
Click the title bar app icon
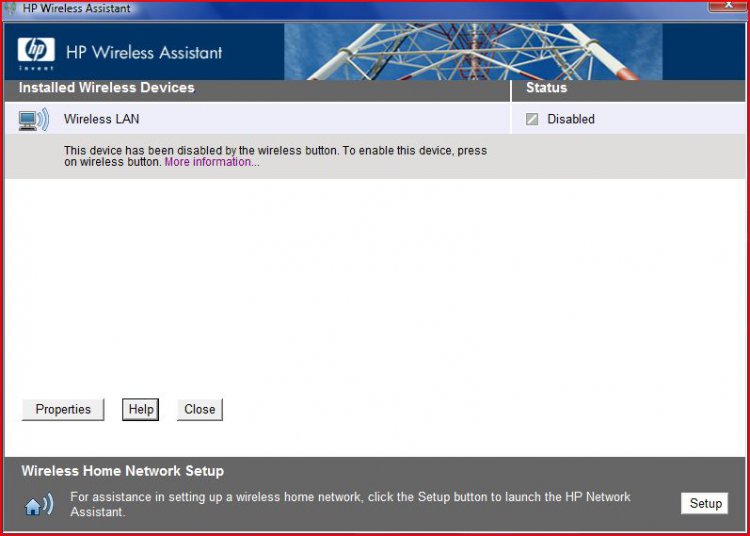(10, 8)
